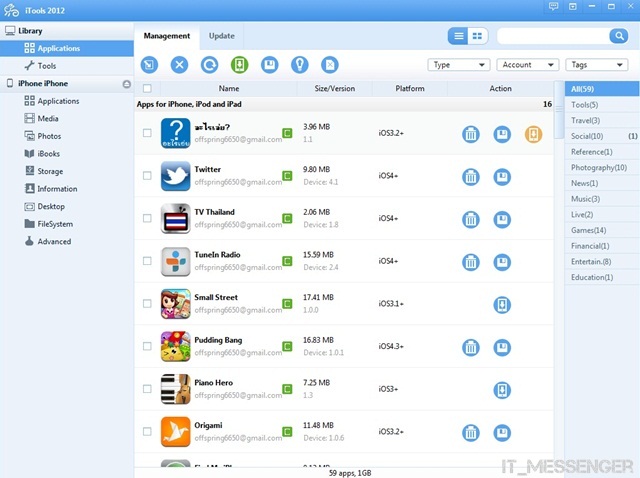The width and height of the screenshot is (640, 478).
Task: Check the TV Thailand checkbox
Action: tap(147, 218)
